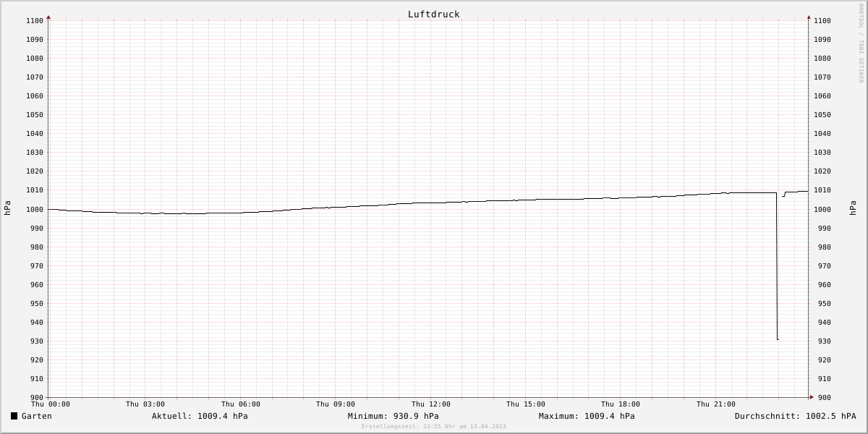The height and width of the screenshot is (434, 868).
Task: Click the "Thu 03:00" time axis label
Action: coord(145,404)
